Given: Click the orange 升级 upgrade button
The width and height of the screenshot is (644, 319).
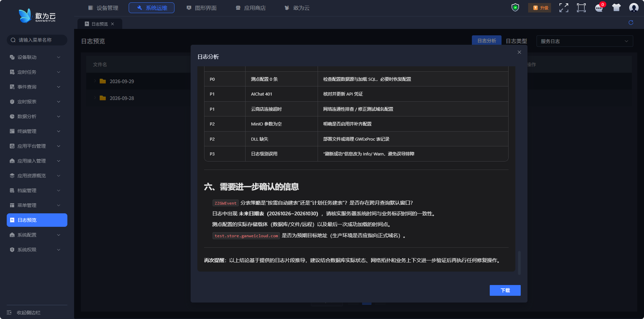Looking at the screenshot, I should click(540, 8).
